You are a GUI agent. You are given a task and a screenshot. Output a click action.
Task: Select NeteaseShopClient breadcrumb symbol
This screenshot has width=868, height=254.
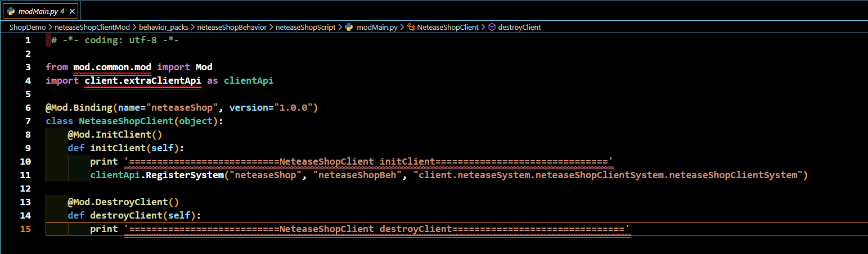tap(448, 27)
